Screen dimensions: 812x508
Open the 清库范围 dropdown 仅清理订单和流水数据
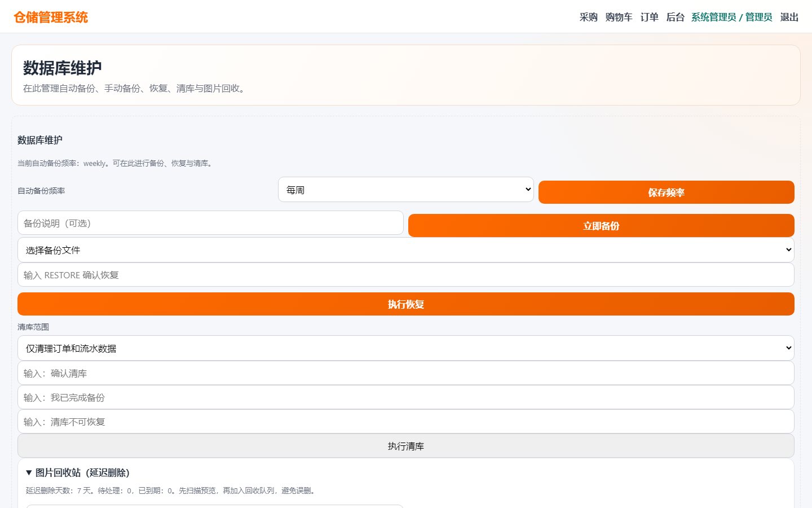[x=405, y=348]
